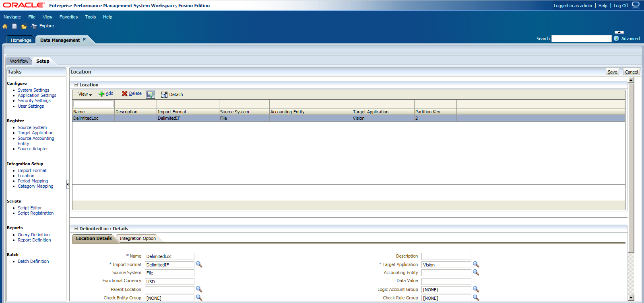This screenshot has height=303, width=644.
Task: Detach the Location table
Action: click(172, 94)
